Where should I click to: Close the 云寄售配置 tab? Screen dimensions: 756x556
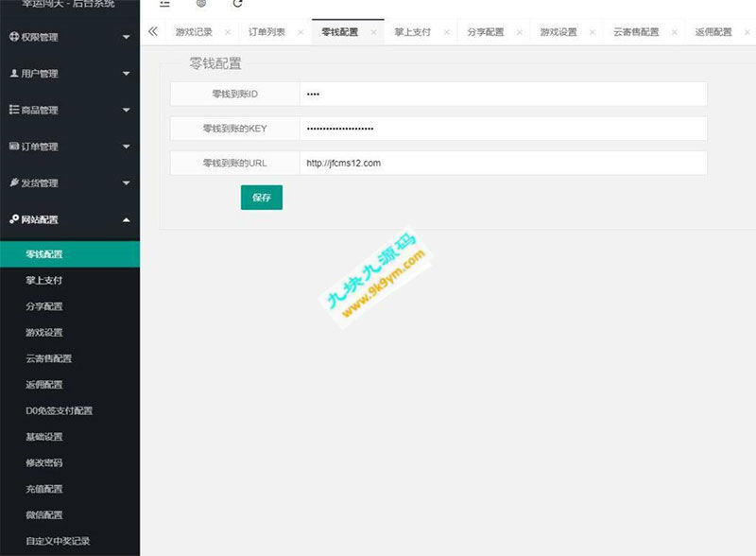tap(675, 32)
